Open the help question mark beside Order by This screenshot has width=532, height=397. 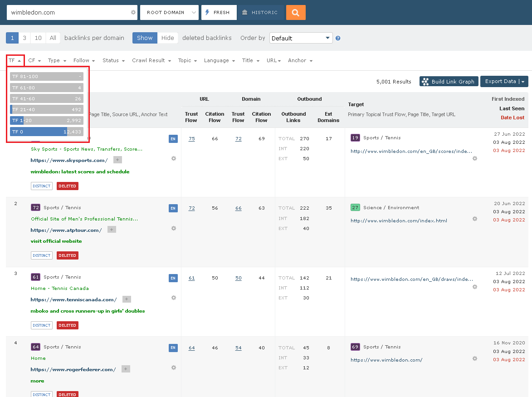click(338, 38)
